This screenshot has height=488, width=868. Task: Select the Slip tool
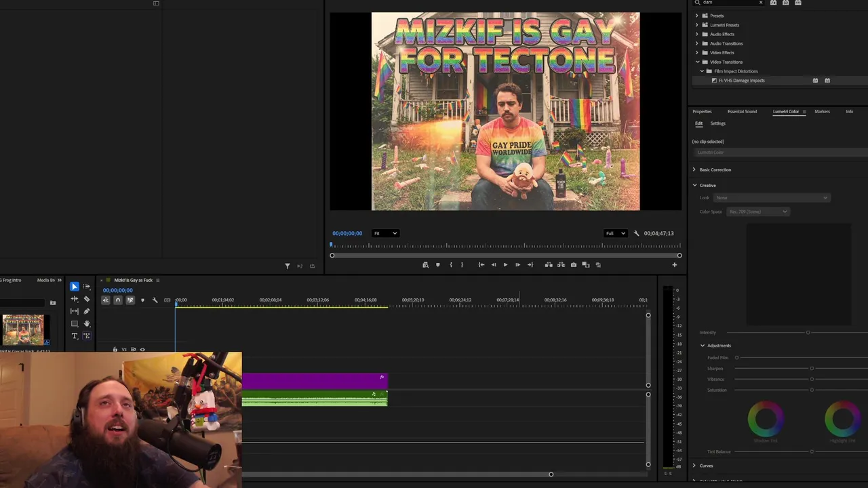point(75,311)
